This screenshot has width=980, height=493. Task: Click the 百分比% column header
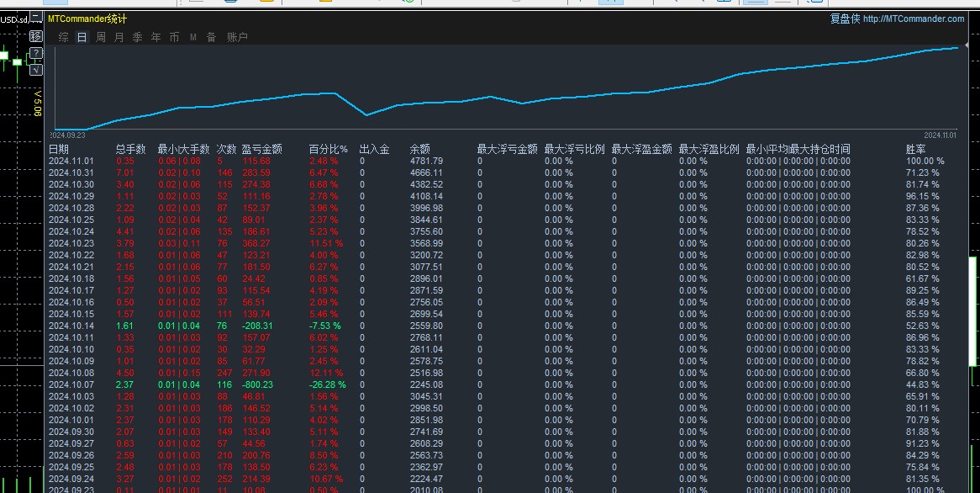point(328,149)
